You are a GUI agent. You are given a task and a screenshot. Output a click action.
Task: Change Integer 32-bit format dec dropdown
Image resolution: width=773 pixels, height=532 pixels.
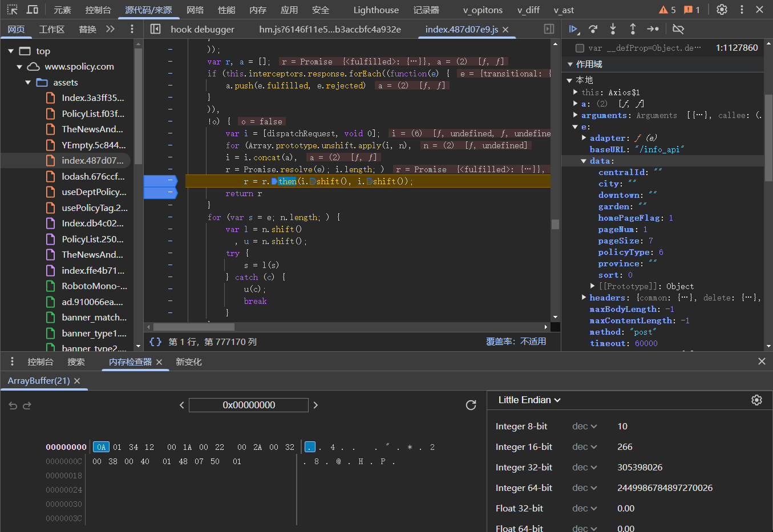point(585,468)
